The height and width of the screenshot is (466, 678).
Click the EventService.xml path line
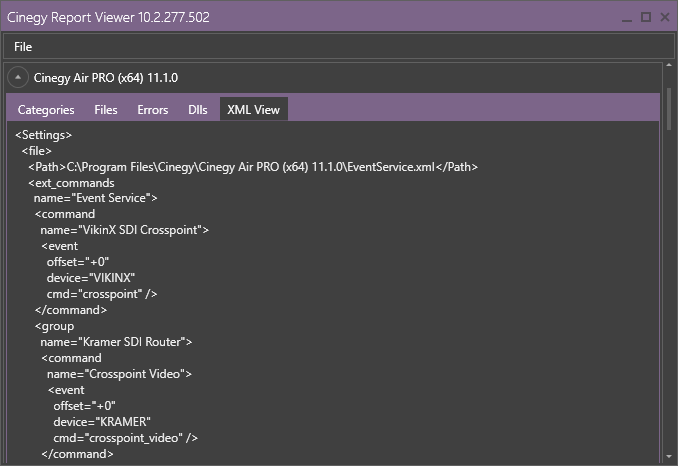pos(253,167)
